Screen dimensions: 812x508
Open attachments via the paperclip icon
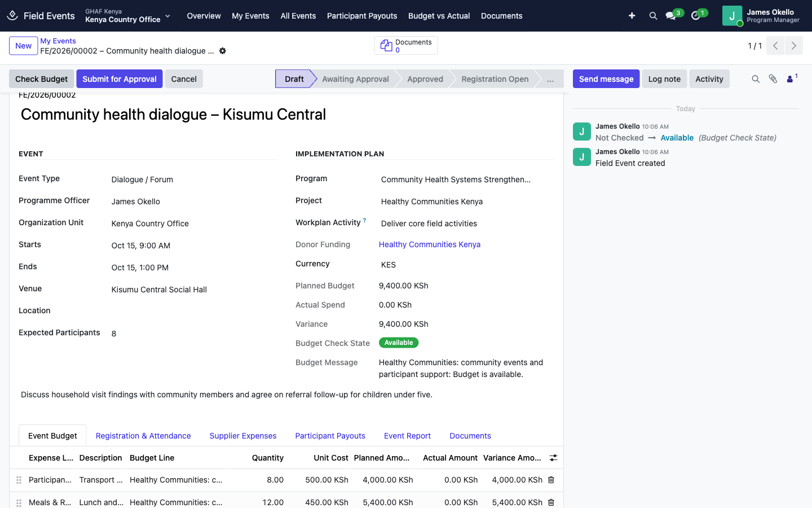click(x=773, y=79)
